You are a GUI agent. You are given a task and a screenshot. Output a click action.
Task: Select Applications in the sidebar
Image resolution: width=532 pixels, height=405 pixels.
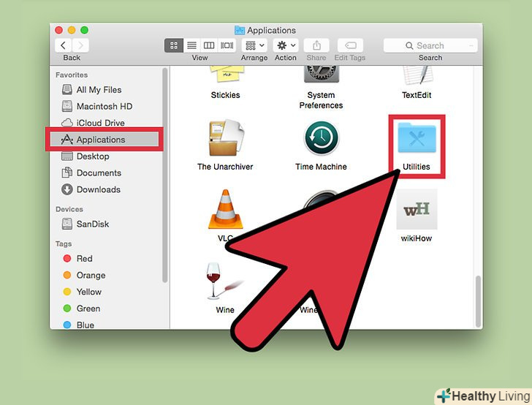104,140
